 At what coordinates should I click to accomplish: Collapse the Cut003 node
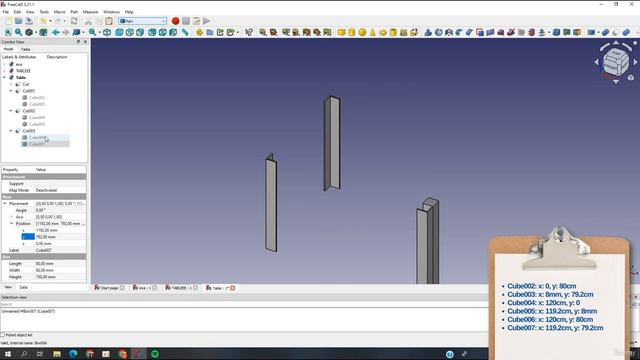pyautogui.click(x=11, y=131)
